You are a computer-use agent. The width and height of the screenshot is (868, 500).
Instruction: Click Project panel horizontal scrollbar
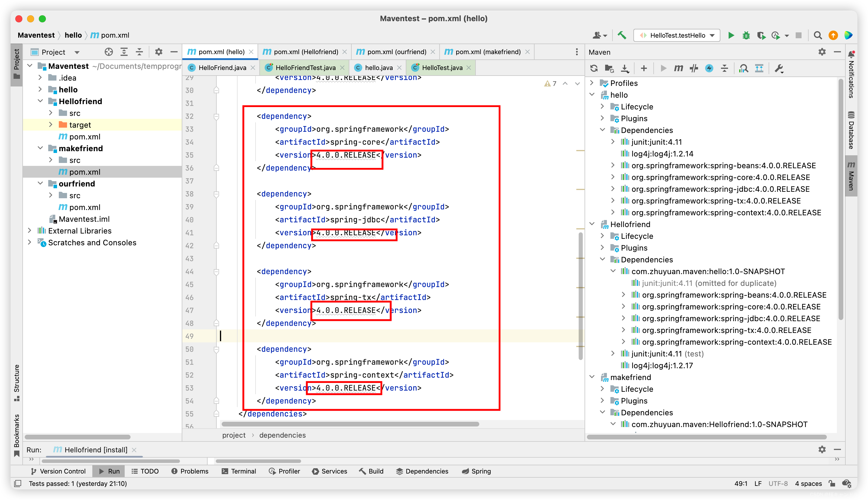78,437
